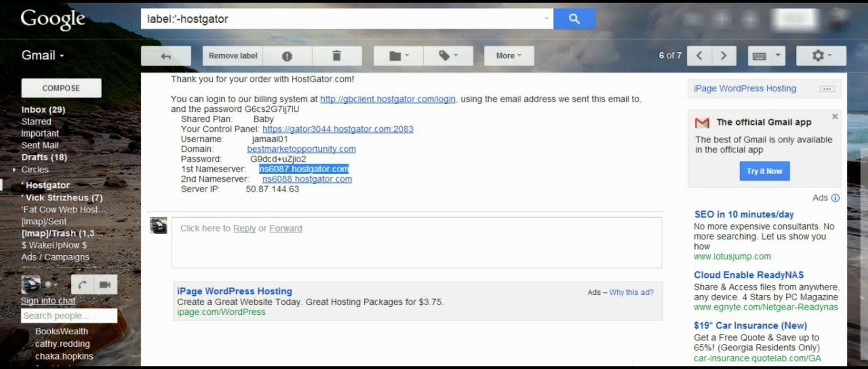Open the $ WakeUpNow $ label
This screenshot has width=868, height=369.
click(x=54, y=245)
